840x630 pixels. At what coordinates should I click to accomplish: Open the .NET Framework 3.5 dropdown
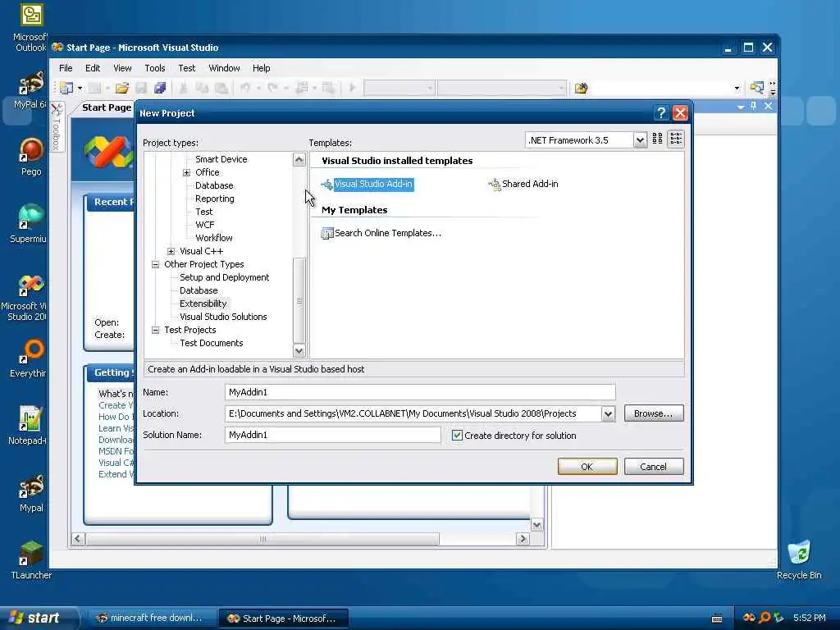pyautogui.click(x=640, y=140)
